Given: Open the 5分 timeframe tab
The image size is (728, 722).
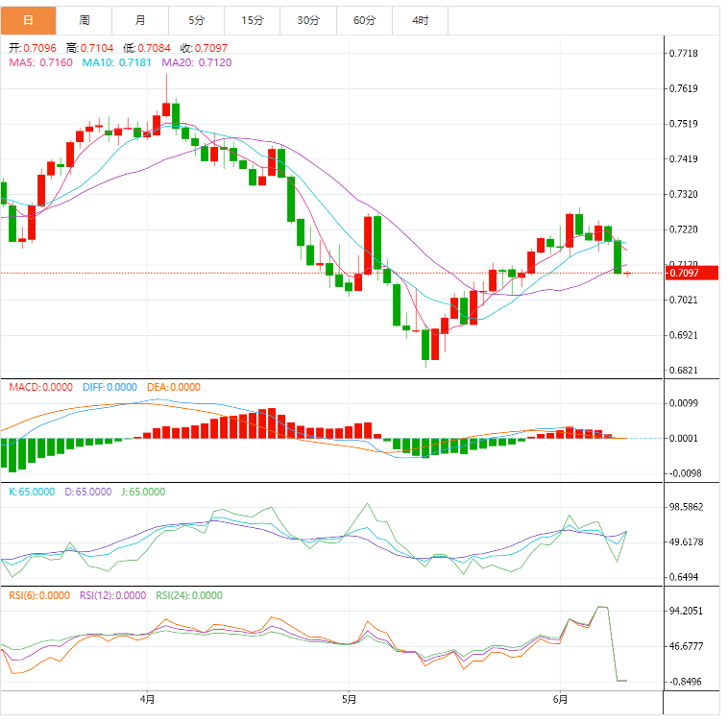Looking at the screenshot, I should 196,20.
